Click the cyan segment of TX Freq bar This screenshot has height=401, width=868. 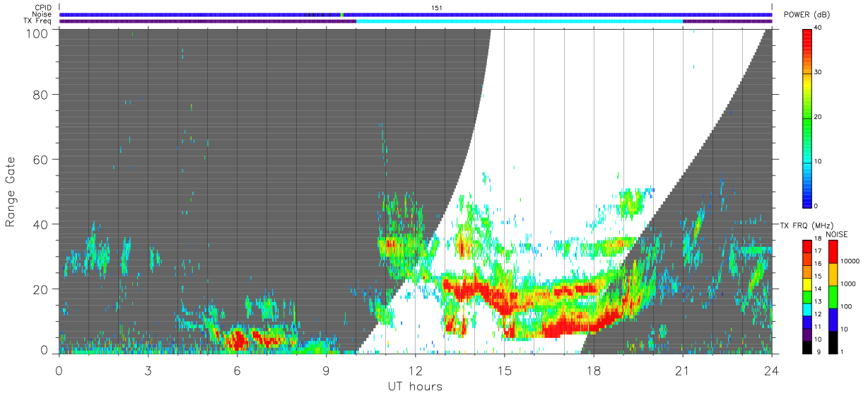[x=520, y=21]
